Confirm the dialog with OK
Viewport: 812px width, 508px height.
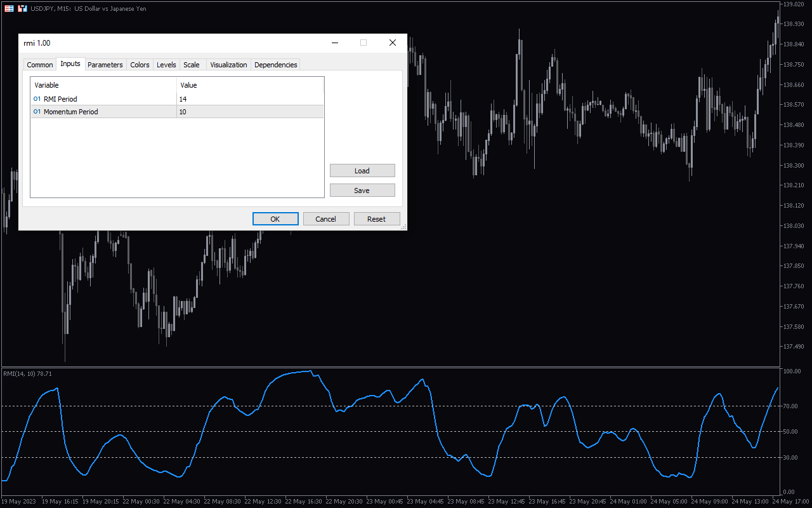(x=275, y=219)
